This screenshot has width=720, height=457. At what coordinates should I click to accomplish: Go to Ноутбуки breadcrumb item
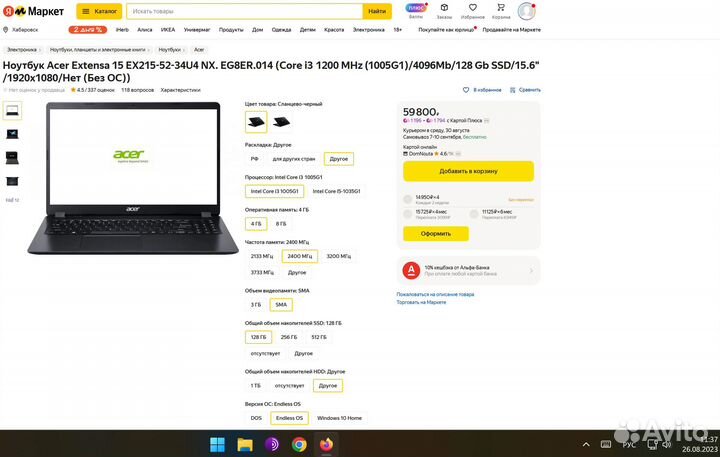click(x=170, y=50)
